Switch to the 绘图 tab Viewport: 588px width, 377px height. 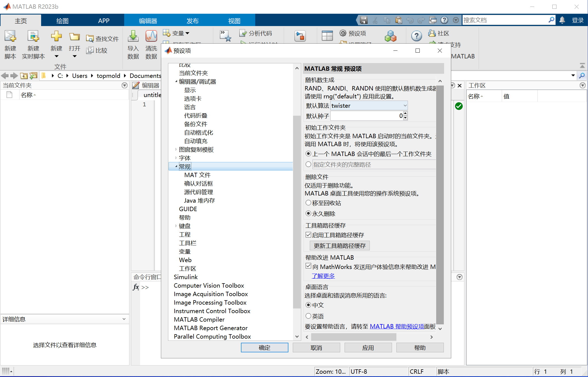tap(62, 21)
